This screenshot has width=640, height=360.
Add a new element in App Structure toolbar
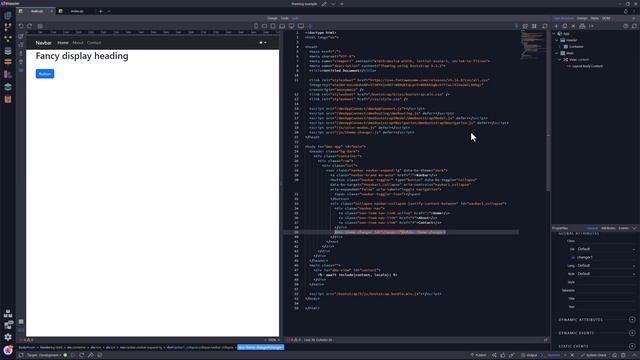[x=556, y=26]
